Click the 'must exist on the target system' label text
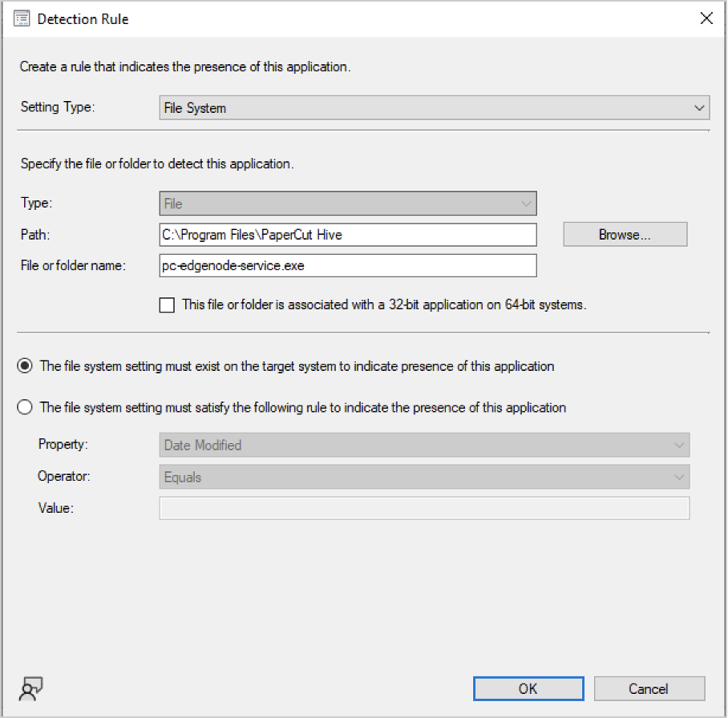The height and width of the screenshot is (718, 728). (297, 366)
